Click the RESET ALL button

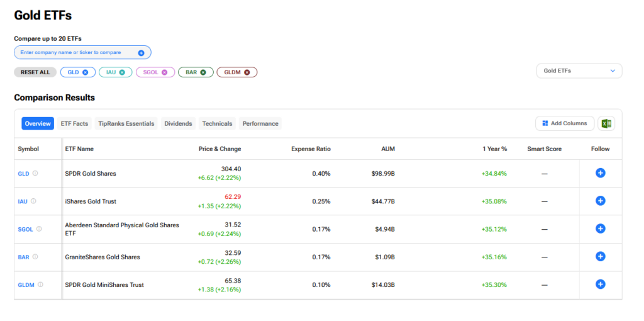pos(35,72)
